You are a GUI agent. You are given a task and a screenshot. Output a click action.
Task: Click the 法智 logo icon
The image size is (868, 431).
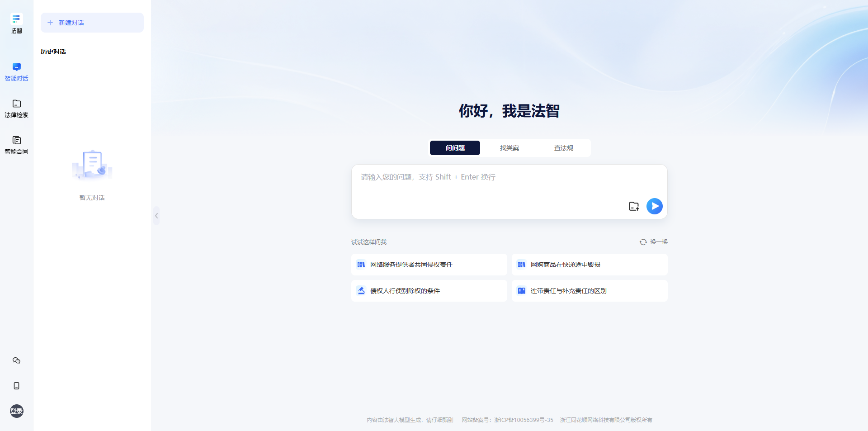pyautogui.click(x=16, y=19)
